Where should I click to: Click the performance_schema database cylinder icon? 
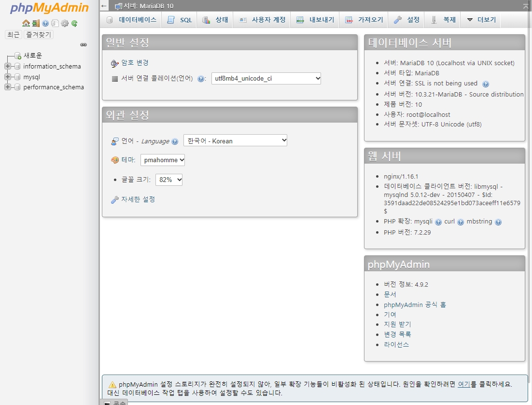pos(17,87)
